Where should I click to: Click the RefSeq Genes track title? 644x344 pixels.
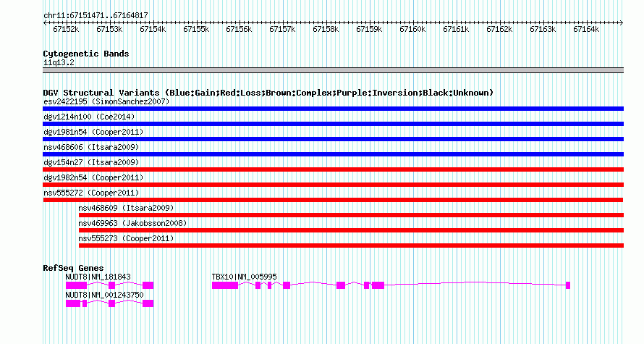[73, 268]
